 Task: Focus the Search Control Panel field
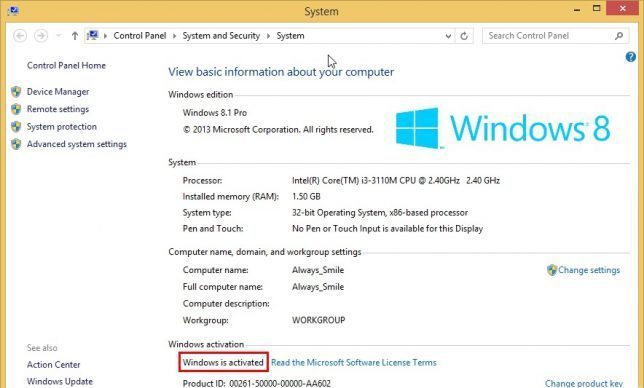click(x=548, y=36)
